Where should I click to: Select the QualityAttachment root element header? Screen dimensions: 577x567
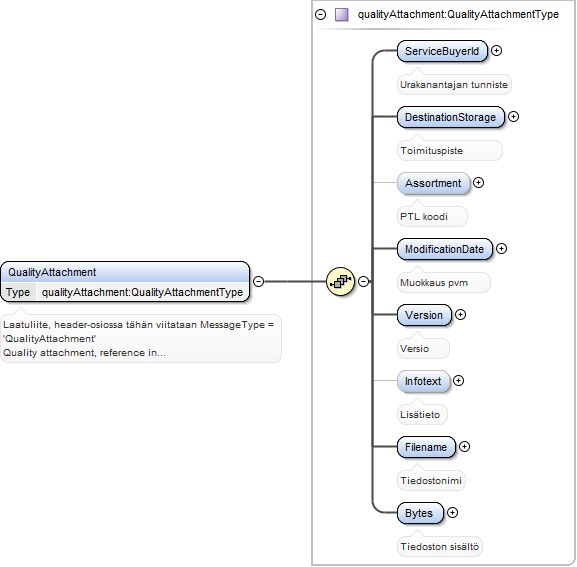tap(125, 272)
